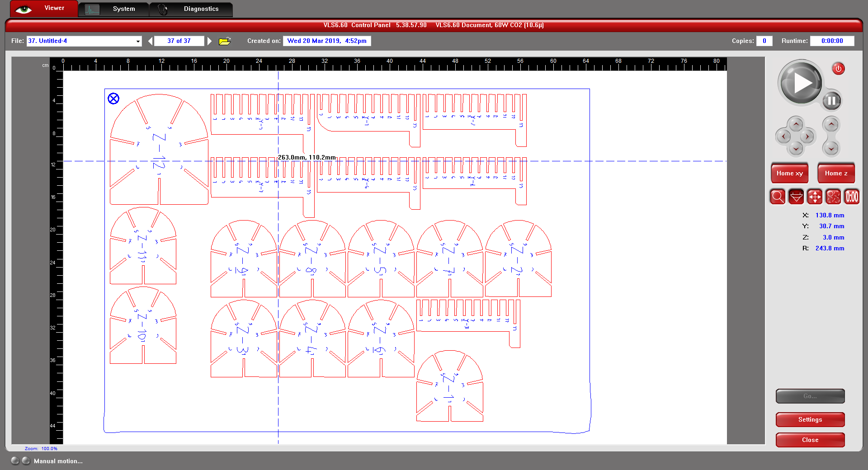Click the Home z button
The height and width of the screenshot is (470, 868).
[x=836, y=173]
